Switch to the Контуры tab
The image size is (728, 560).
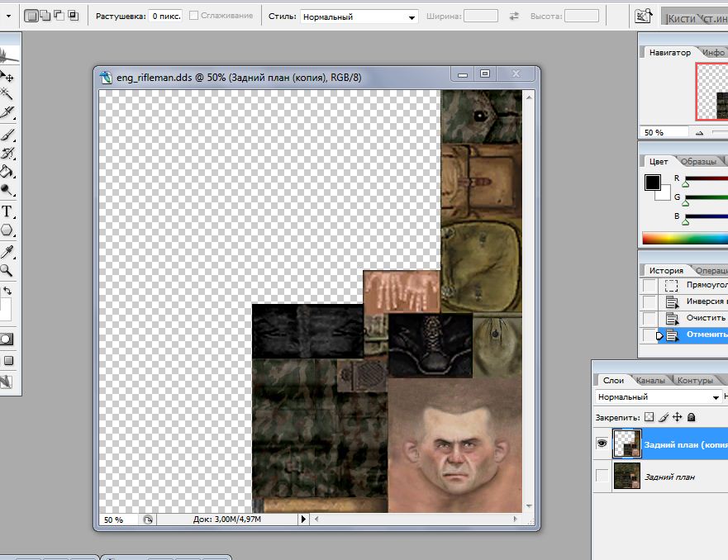coord(695,381)
